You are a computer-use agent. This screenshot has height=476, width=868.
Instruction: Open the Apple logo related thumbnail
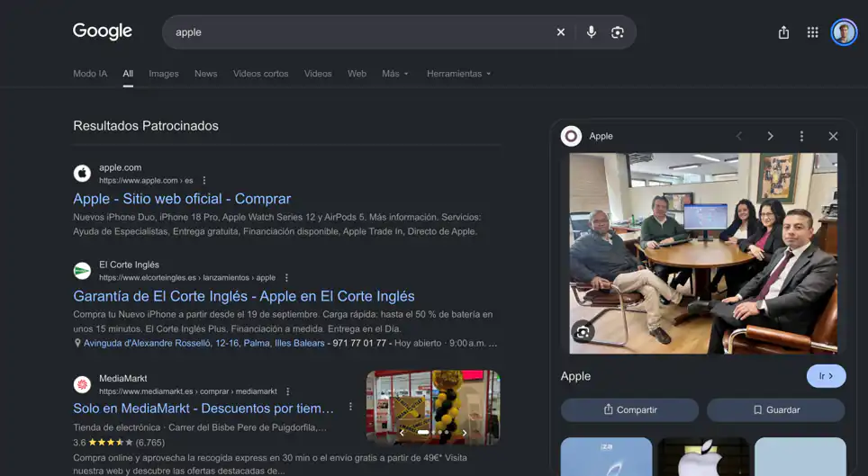coord(703,456)
